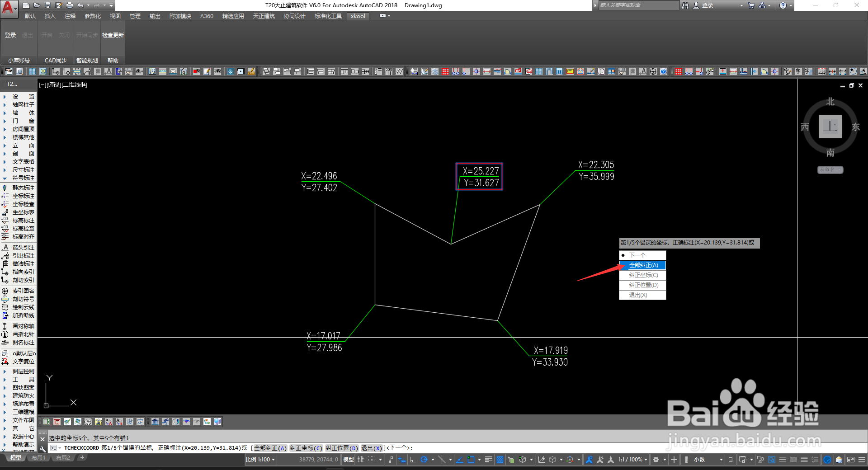
Task: Toggle 模型 model space button in status bar
Action: pos(349,460)
